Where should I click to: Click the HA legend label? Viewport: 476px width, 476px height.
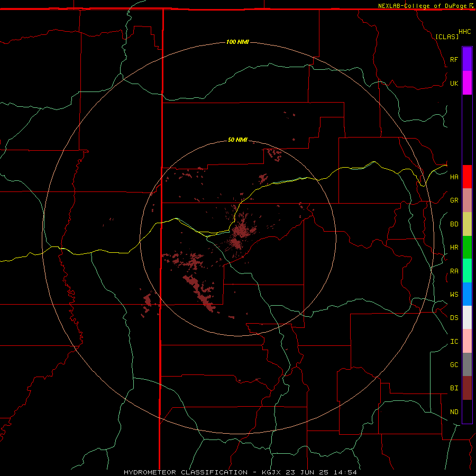tap(454, 177)
